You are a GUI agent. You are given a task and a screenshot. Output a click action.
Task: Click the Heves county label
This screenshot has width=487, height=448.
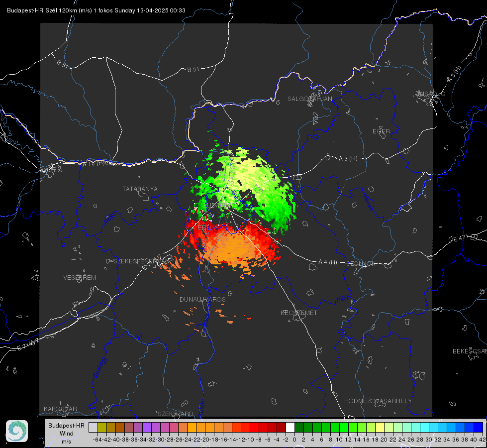[x=368, y=202]
